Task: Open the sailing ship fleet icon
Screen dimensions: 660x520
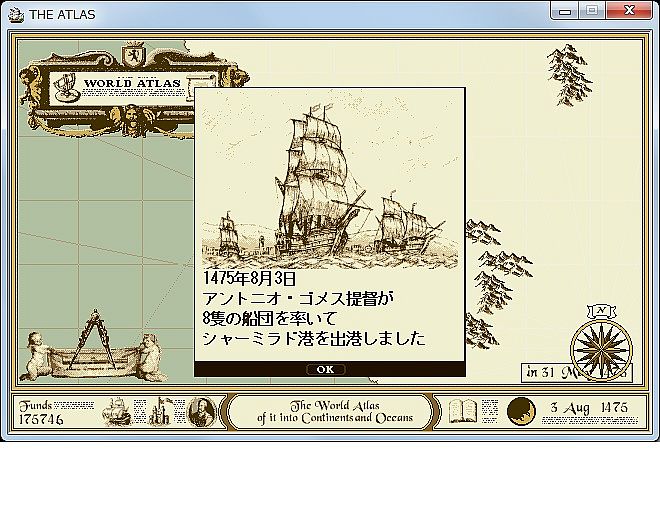Action: click(117, 411)
